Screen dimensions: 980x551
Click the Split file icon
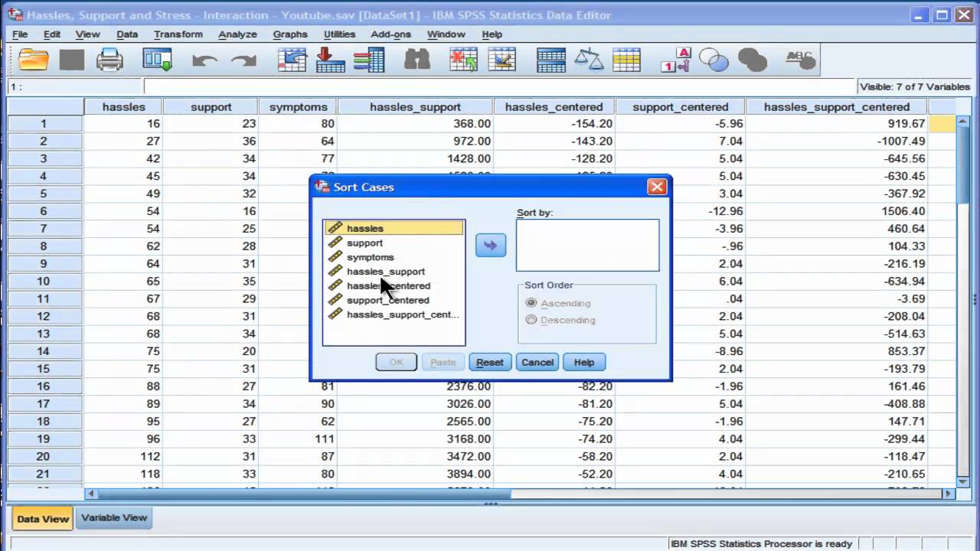click(x=550, y=60)
